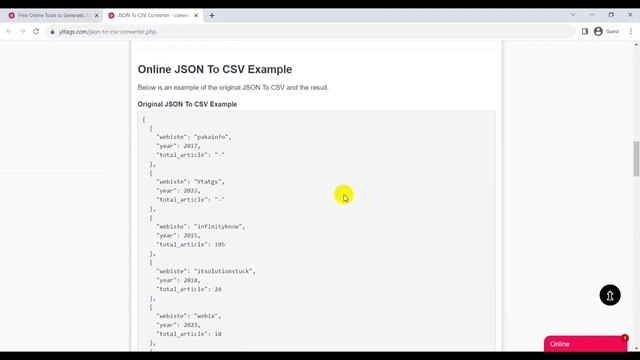Click the "year": 2017 line
The width and height of the screenshot is (640, 360).
click(178, 146)
